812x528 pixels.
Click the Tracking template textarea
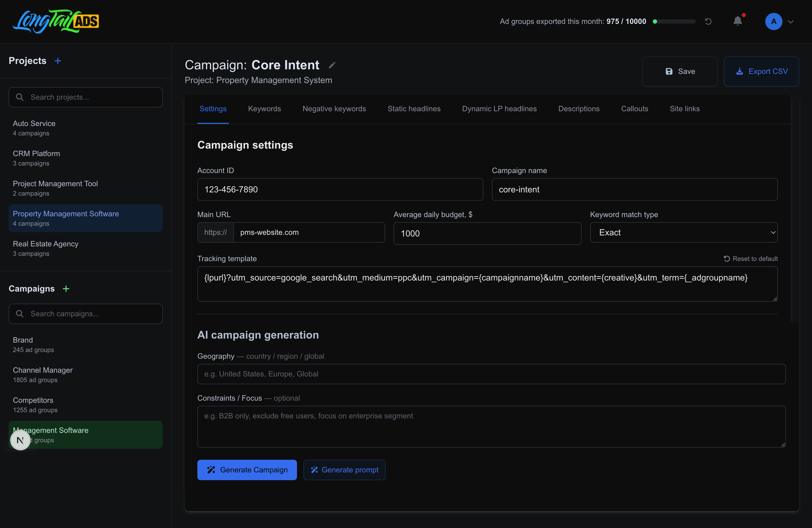coord(487,284)
